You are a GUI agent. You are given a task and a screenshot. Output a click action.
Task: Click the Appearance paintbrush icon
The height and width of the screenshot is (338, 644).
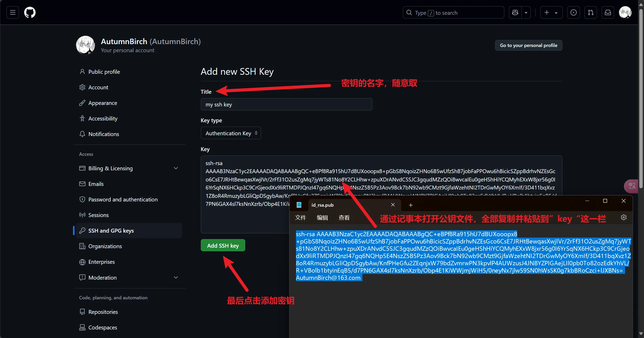[x=82, y=103]
